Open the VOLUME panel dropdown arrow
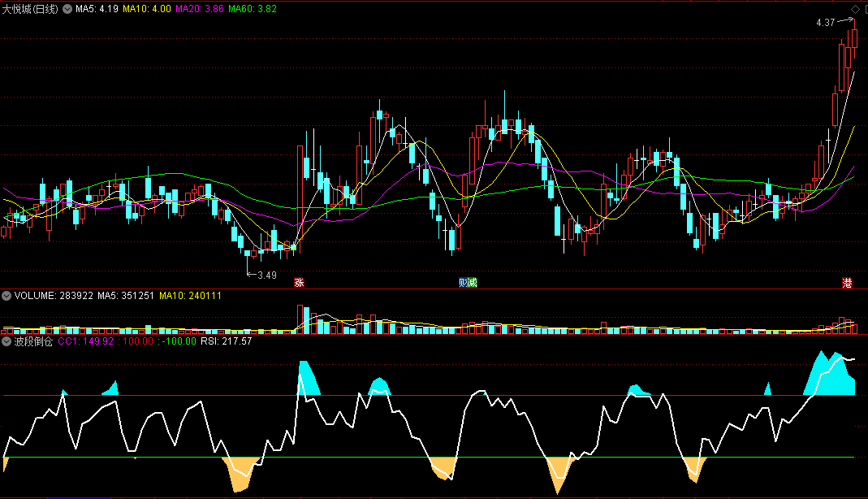The width and height of the screenshot is (868, 499). (x=6, y=296)
